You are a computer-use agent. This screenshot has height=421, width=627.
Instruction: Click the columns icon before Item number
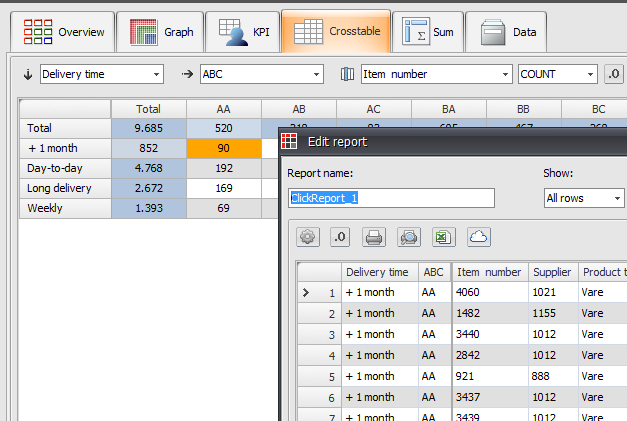pyautogui.click(x=347, y=74)
